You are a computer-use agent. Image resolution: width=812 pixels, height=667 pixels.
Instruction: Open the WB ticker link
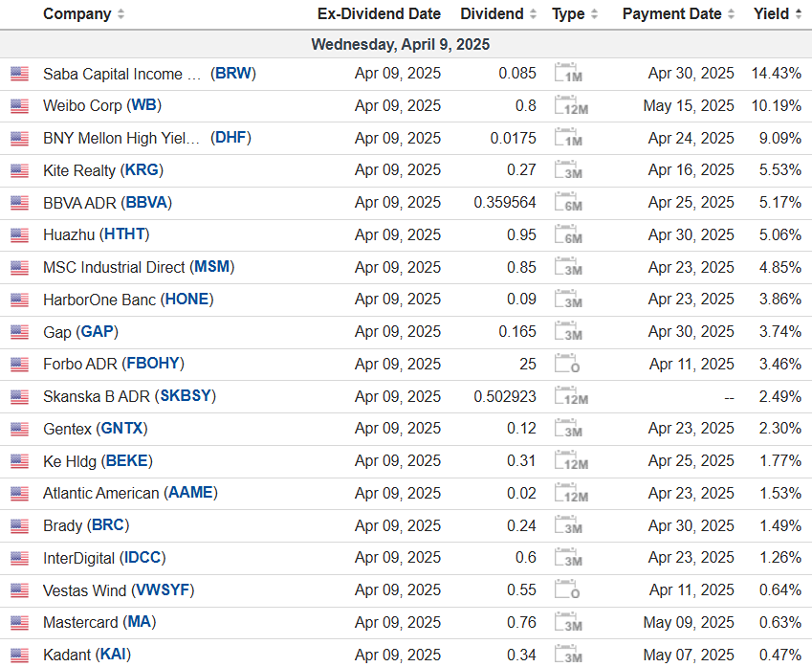144,105
